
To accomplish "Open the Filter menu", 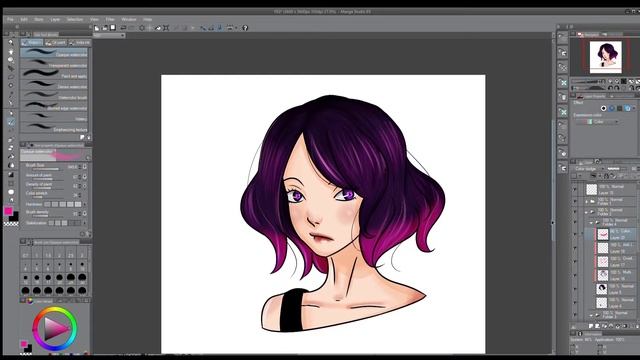I will tap(110, 19).
